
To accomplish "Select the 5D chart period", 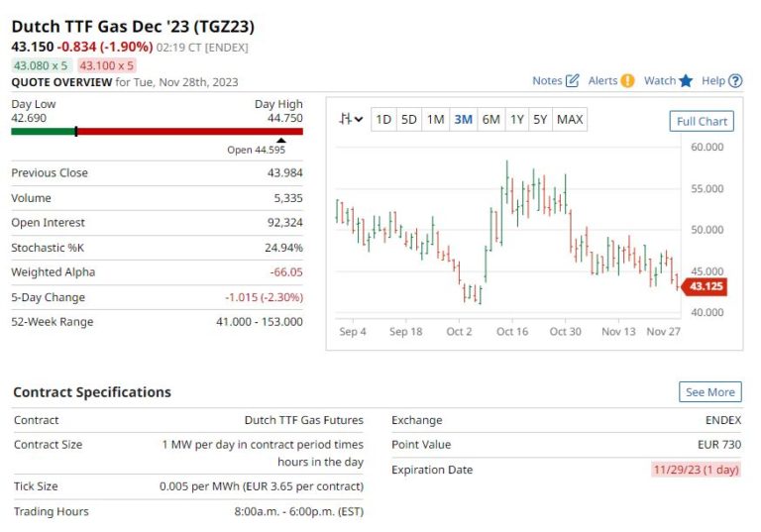I will pos(409,120).
